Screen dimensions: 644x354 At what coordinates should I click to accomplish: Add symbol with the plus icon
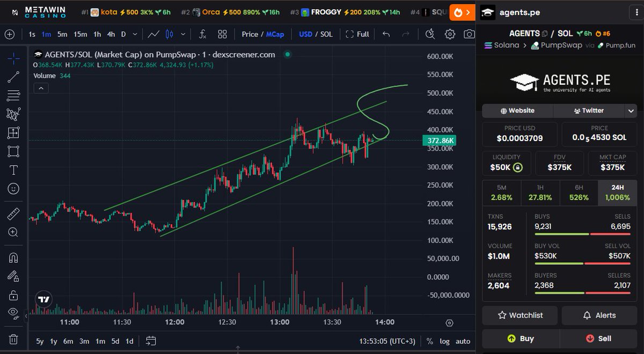tap(9, 34)
